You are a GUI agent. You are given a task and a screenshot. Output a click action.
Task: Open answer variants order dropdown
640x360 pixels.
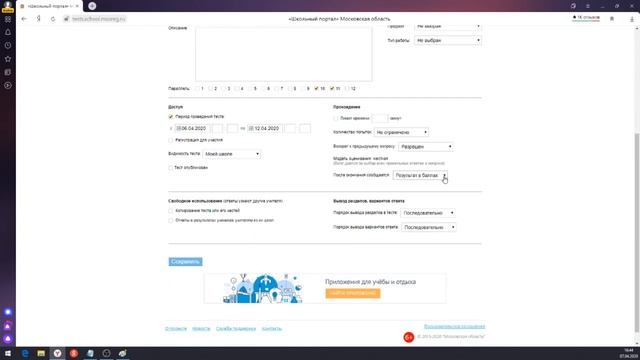(x=429, y=227)
